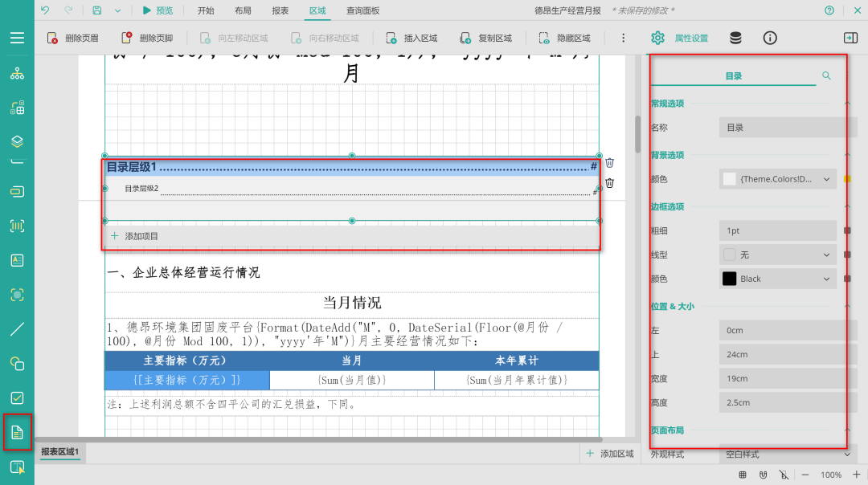Screen dimensions: 868x485
Task: Click search icon in the properties panel
Action: click(826, 75)
